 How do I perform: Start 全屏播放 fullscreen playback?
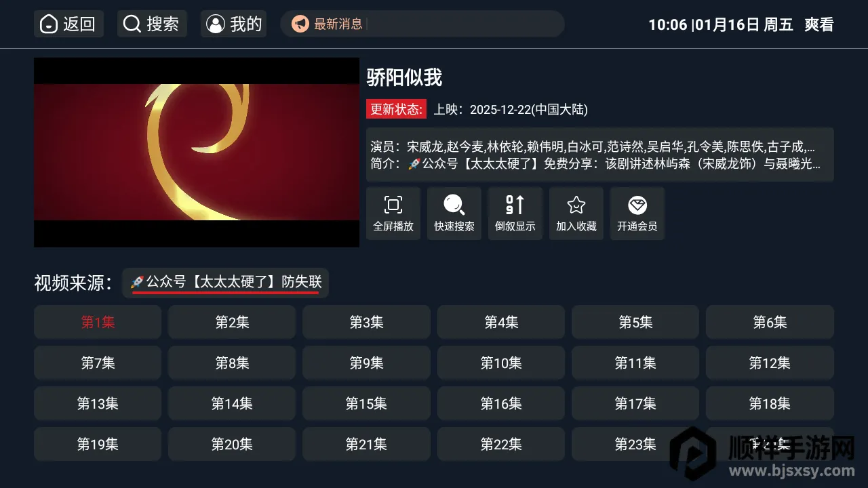click(x=393, y=213)
